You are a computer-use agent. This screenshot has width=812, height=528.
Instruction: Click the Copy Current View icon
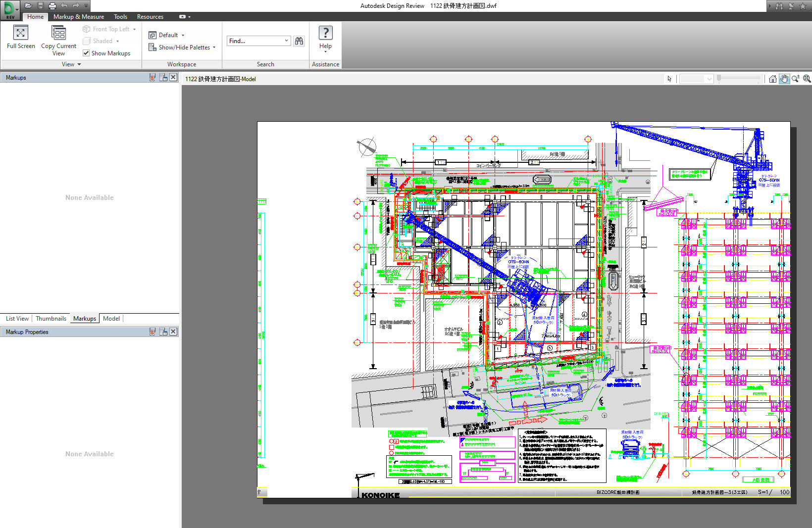coord(58,33)
